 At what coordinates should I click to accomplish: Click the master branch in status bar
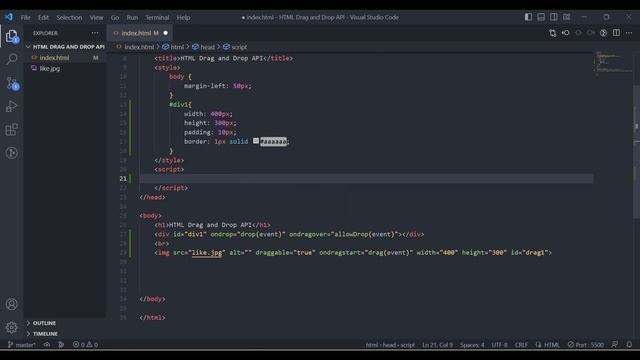point(21,345)
